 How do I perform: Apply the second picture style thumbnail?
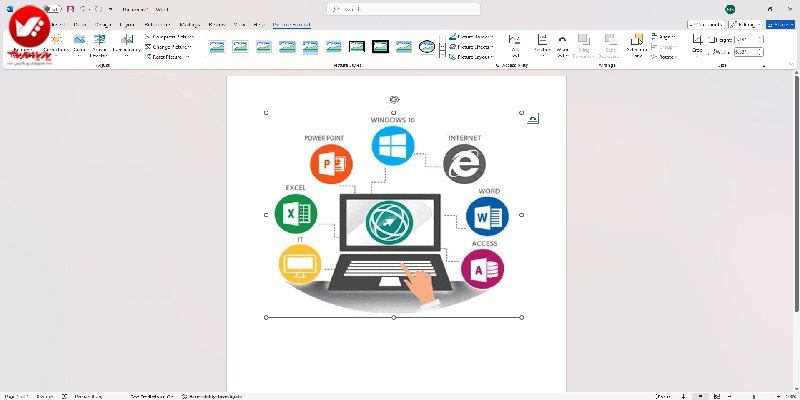click(x=240, y=46)
